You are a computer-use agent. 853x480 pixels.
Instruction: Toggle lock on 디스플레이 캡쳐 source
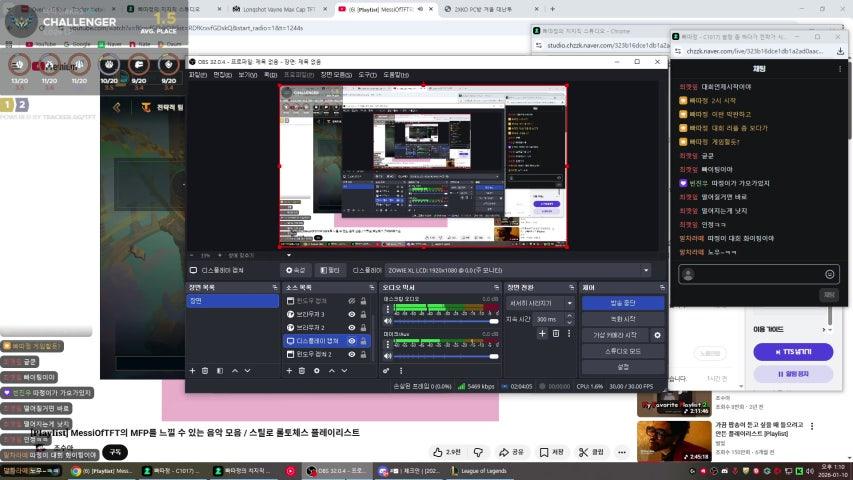[x=364, y=341]
